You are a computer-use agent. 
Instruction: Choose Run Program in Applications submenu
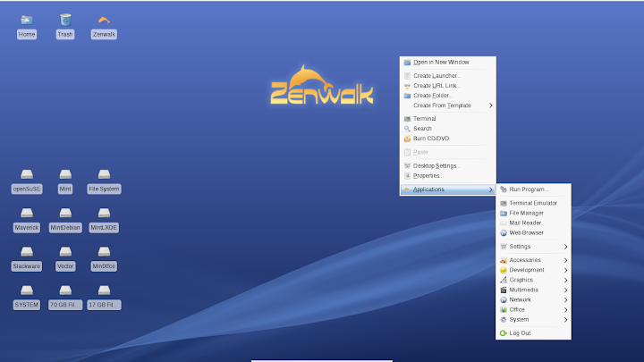[533, 189]
